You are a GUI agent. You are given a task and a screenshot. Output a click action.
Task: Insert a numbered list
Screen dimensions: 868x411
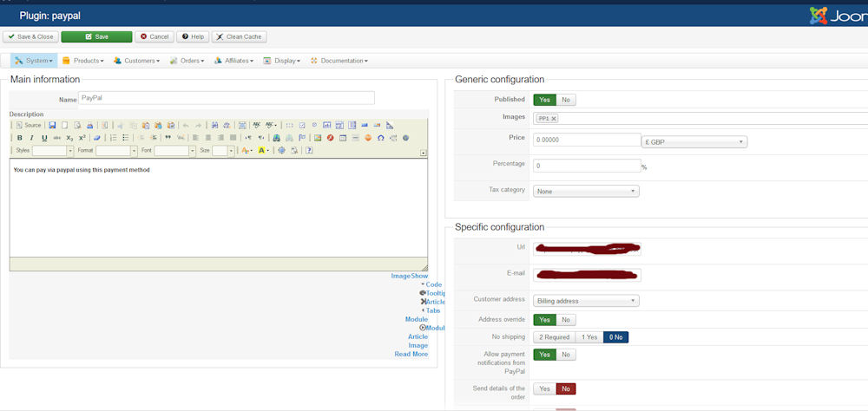click(x=113, y=138)
